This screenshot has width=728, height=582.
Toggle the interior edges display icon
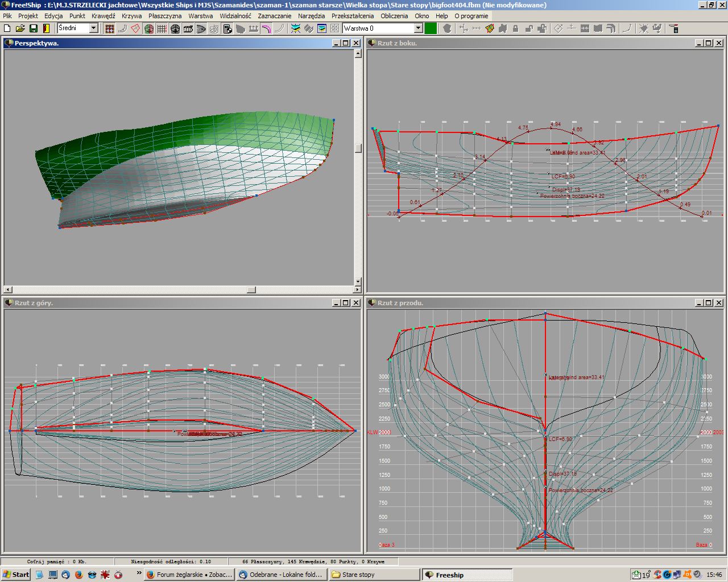click(122, 28)
